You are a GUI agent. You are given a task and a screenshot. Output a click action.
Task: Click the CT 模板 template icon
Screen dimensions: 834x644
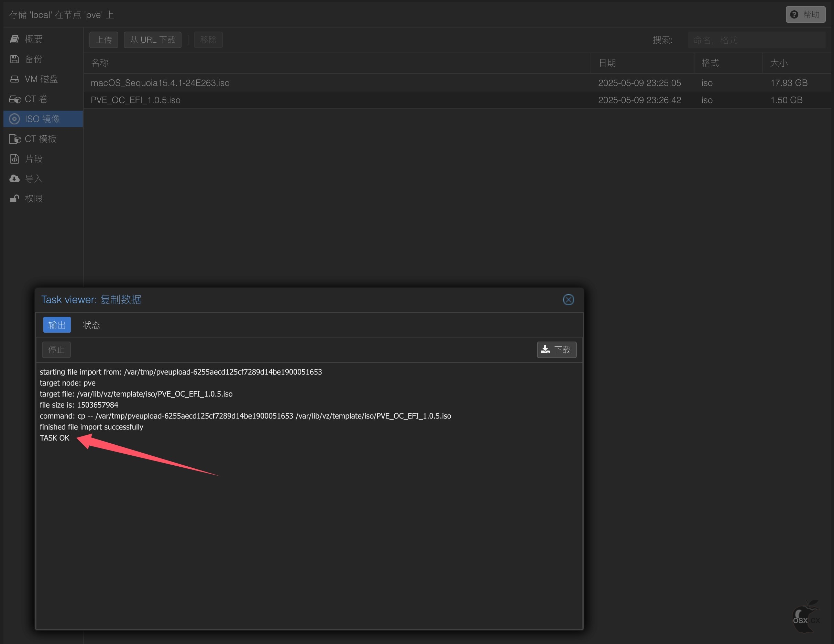15,138
